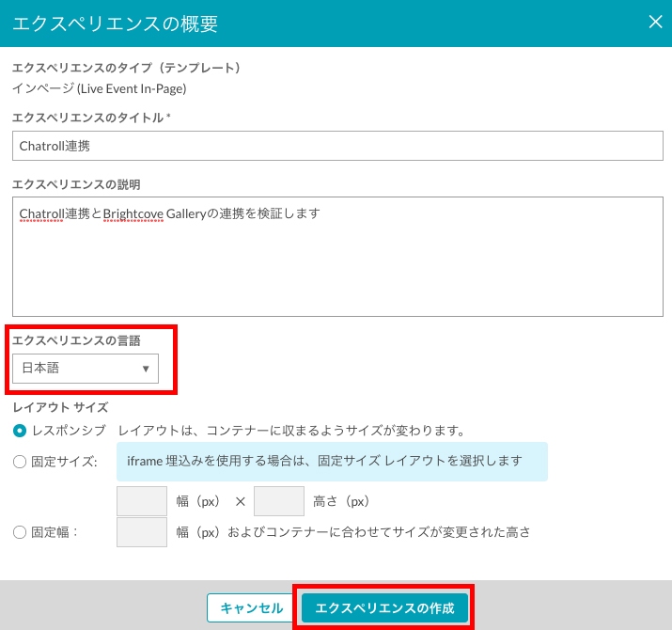The image size is (672, 630).
Task: Choose the 固定サイズ radio option
Action: [x=20, y=462]
